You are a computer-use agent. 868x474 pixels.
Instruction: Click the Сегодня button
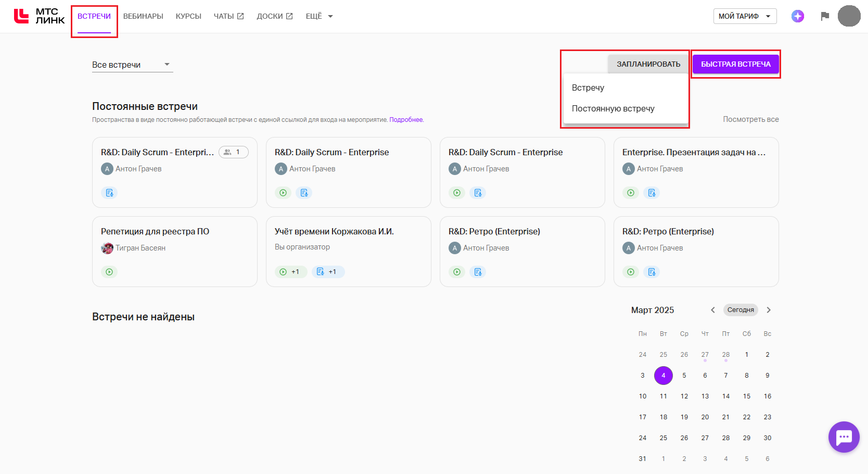(741, 310)
